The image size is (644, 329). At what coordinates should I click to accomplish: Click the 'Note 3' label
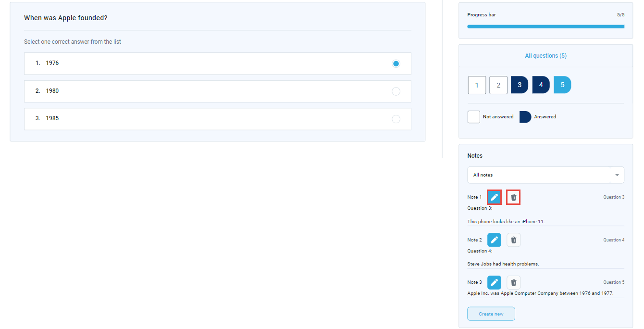point(474,282)
